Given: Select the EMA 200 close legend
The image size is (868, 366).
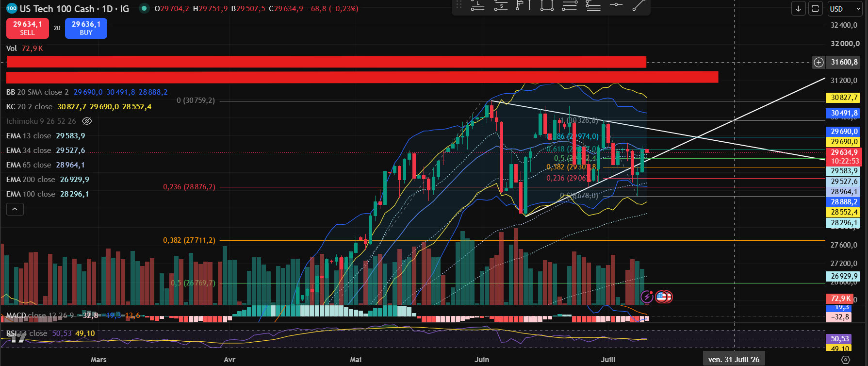Looking at the screenshot, I should (x=31, y=180).
